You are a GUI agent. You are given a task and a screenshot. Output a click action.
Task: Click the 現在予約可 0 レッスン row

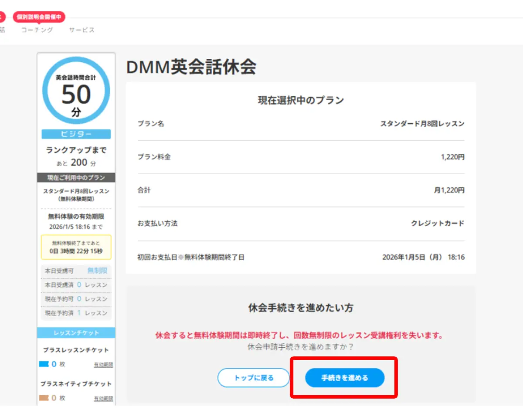coord(76,299)
